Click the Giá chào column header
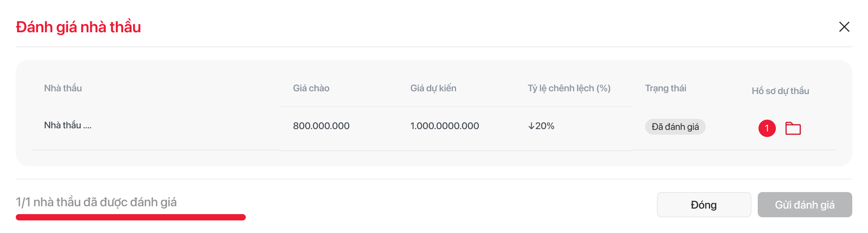The image size is (868, 233). point(311,88)
